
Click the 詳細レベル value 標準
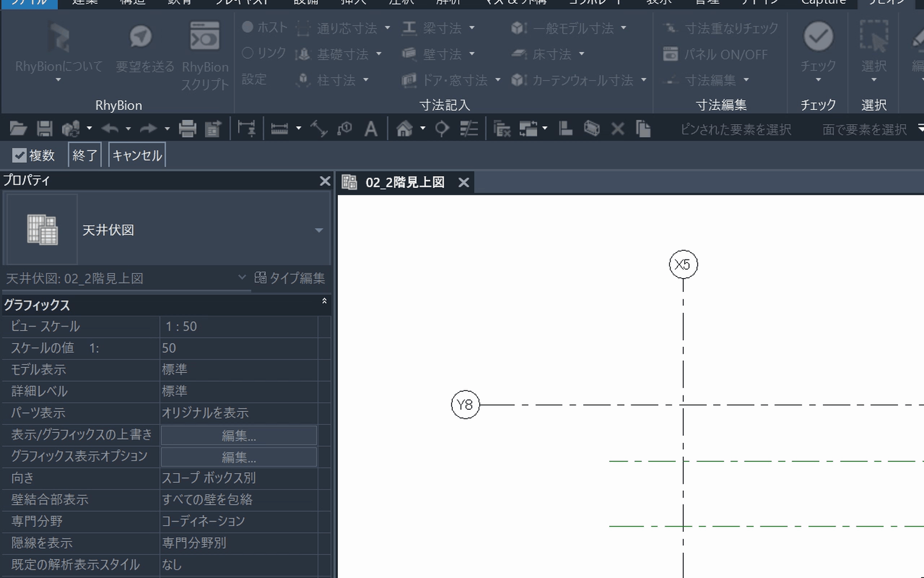[x=239, y=391]
